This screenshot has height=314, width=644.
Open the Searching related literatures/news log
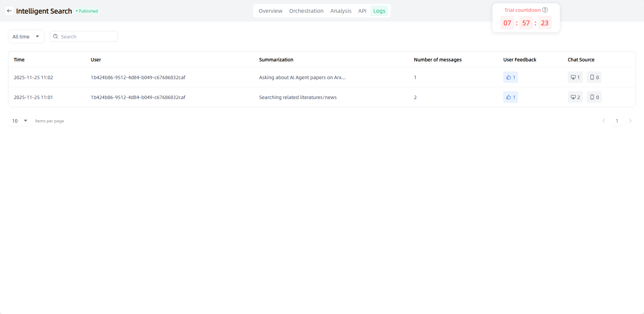tap(298, 97)
